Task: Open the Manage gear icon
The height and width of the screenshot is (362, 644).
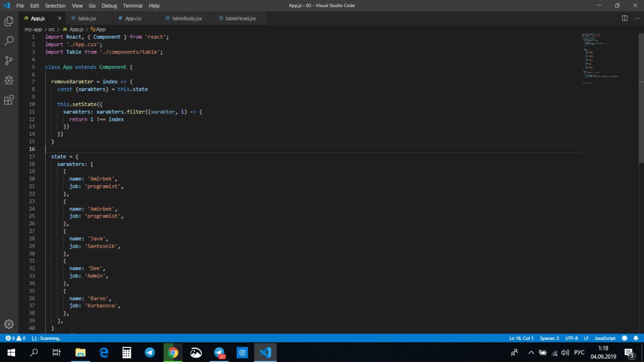Action: coord(9,324)
